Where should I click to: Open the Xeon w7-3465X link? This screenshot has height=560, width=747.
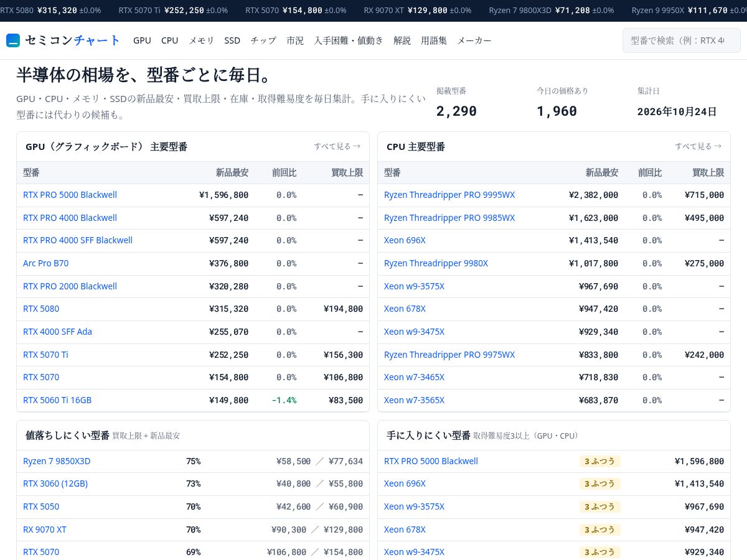[414, 377]
